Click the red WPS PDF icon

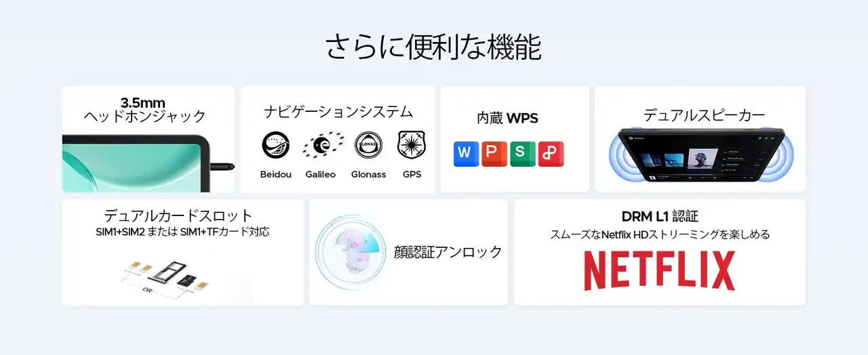pyautogui.click(x=551, y=154)
